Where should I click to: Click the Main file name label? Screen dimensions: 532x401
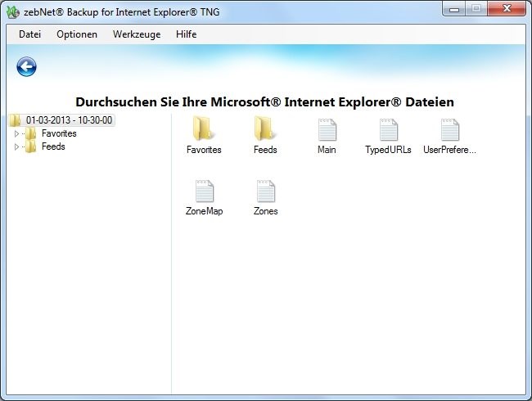[x=327, y=150]
